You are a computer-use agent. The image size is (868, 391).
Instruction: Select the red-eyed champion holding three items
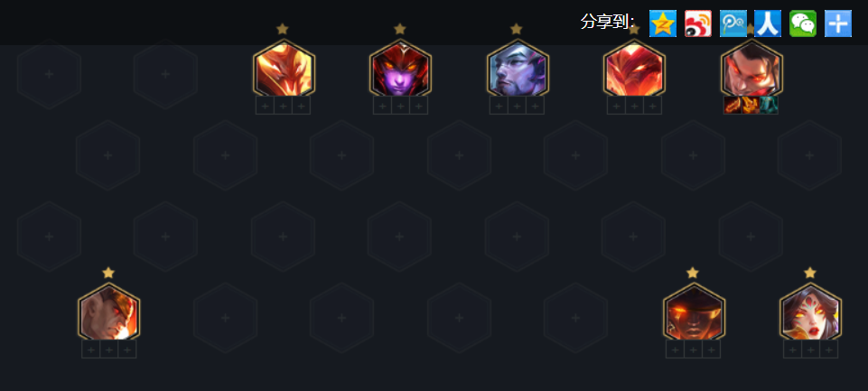point(751,70)
